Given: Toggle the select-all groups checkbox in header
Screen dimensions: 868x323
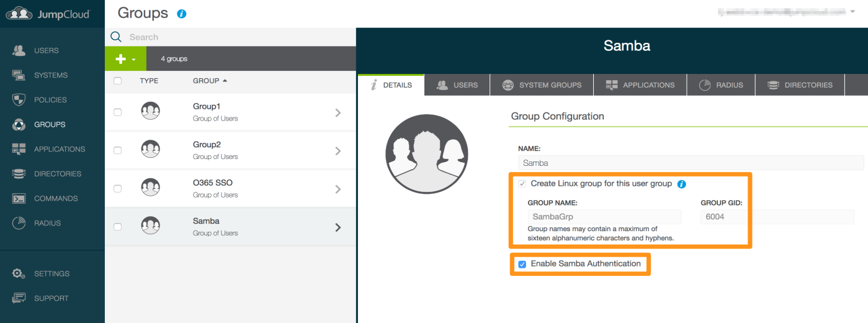Looking at the screenshot, I should tap(118, 81).
